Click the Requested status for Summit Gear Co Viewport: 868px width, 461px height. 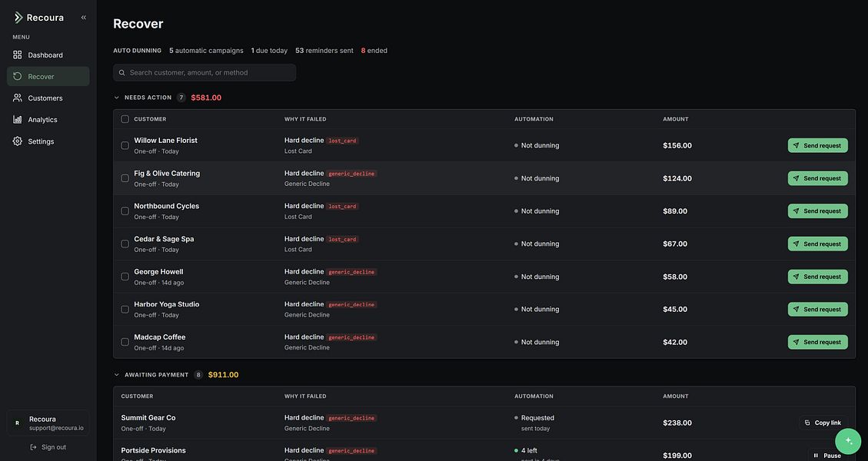point(534,418)
